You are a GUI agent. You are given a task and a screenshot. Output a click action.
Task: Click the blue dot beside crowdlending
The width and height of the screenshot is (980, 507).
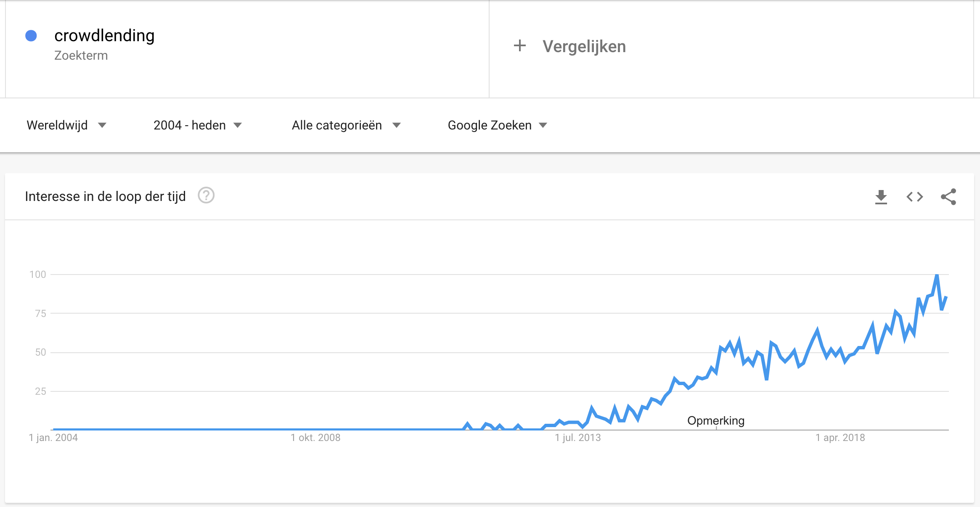coord(31,36)
